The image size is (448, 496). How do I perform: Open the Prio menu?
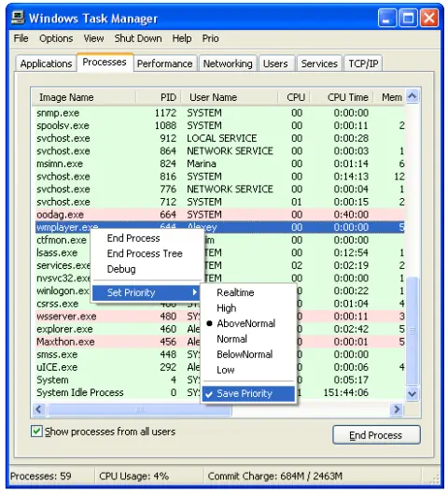point(210,38)
